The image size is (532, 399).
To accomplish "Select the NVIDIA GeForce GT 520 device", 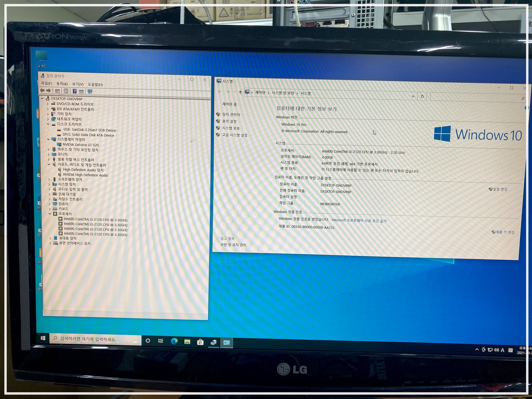I will coord(81,145).
